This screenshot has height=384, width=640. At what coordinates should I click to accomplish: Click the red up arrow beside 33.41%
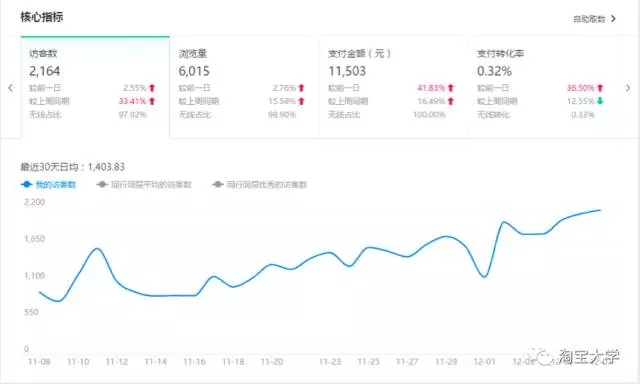click(152, 101)
